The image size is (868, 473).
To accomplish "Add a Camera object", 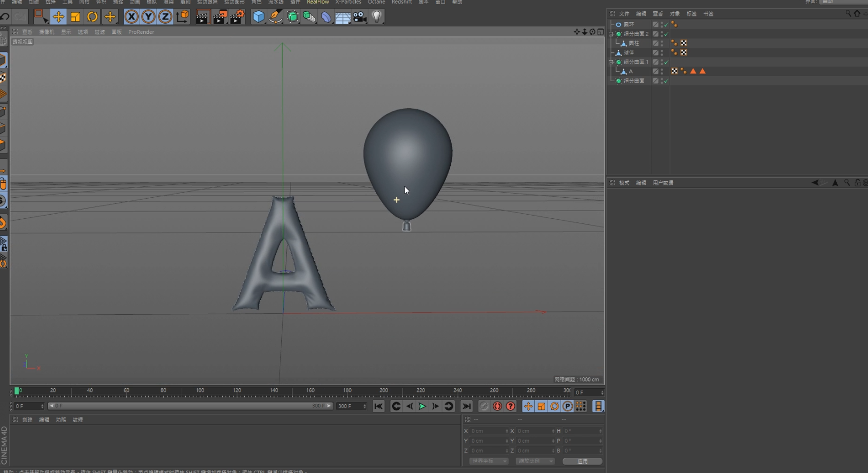I will (360, 17).
